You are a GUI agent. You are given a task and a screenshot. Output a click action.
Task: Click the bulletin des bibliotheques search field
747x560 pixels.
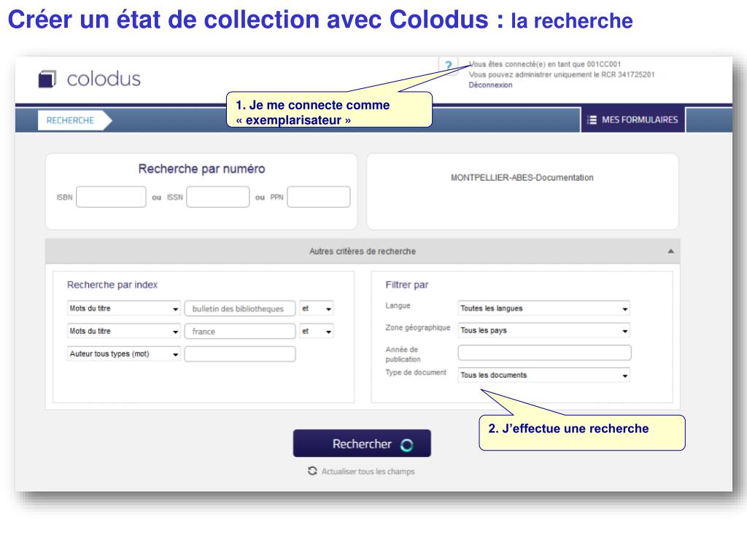240,308
